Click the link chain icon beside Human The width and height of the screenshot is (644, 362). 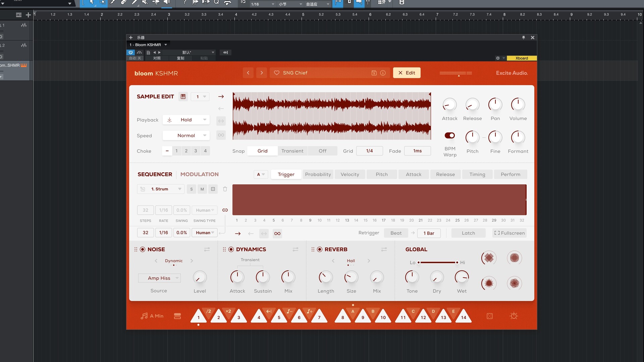[225, 210]
